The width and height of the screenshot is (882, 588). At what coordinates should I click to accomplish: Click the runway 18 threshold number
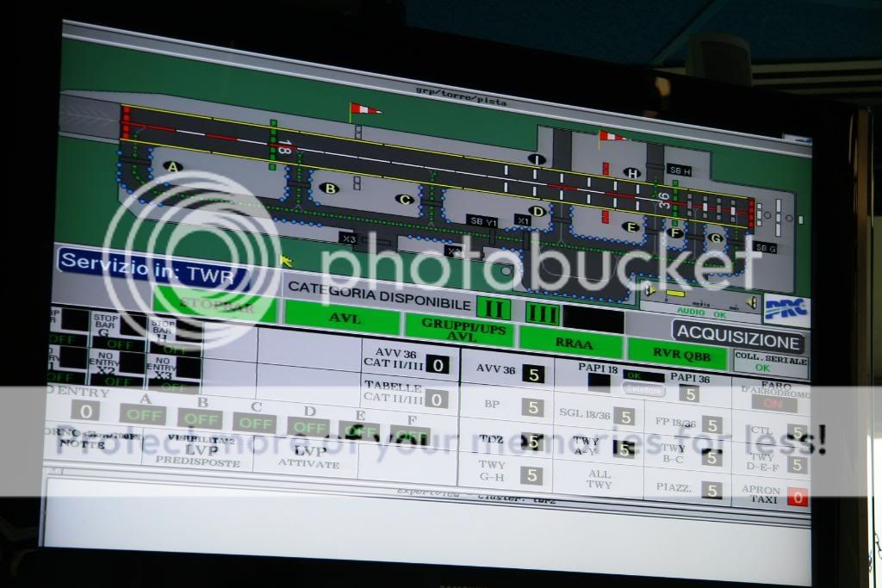pos(285,147)
